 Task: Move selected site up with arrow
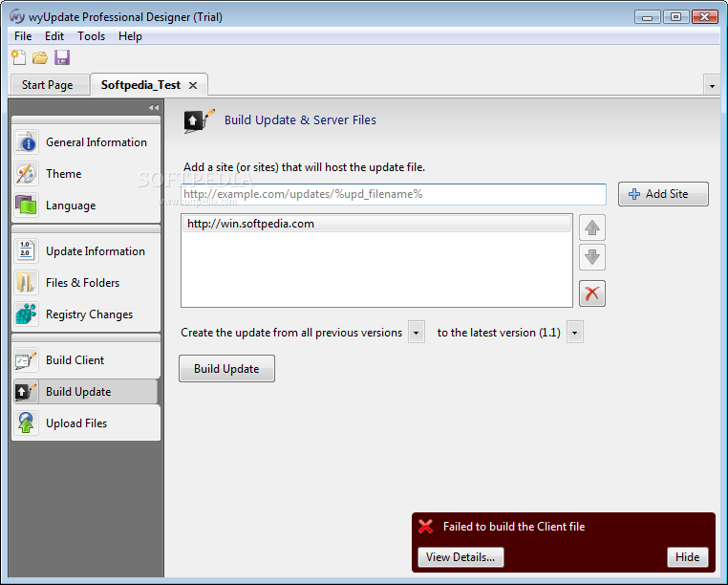tap(592, 227)
